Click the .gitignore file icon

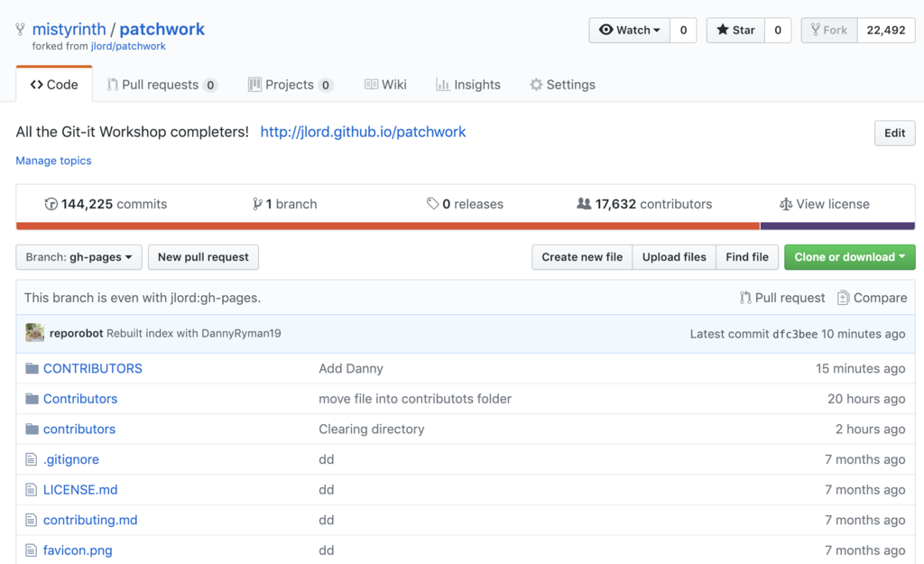(32, 459)
